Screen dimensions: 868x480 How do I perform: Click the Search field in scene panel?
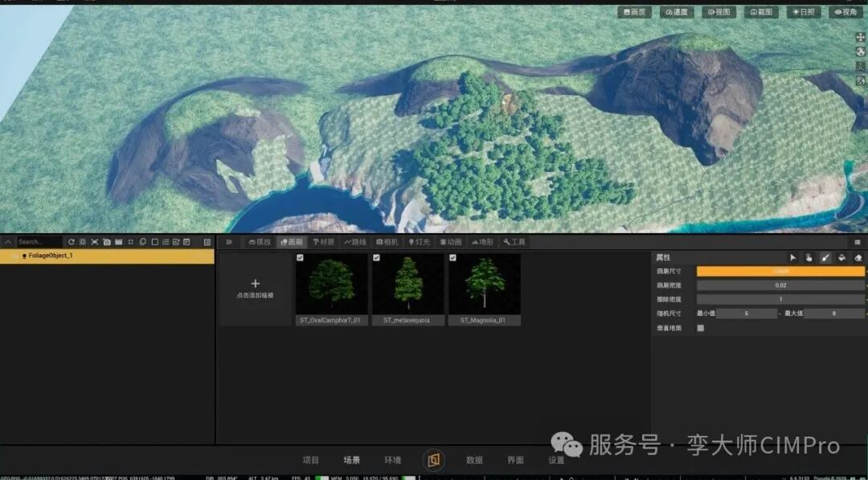[39, 242]
